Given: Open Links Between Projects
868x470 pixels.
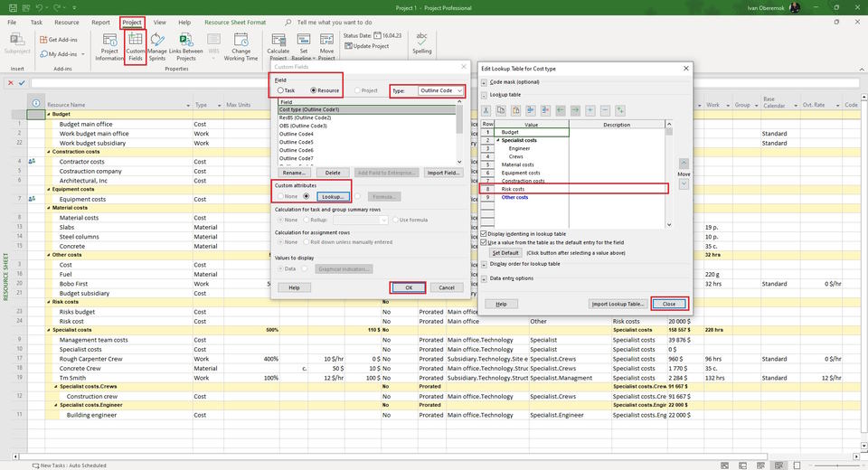Looking at the screenshot, I should (186, 47).
